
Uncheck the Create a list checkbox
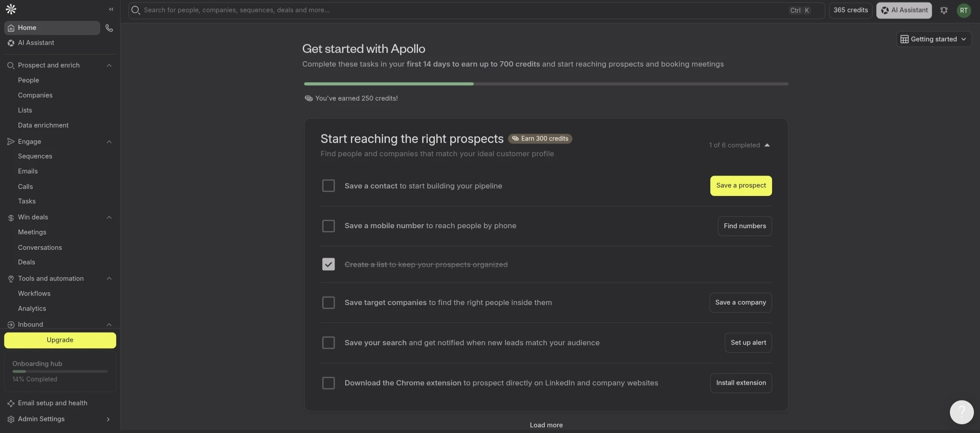pyautogui.click(x=328, y=264)
